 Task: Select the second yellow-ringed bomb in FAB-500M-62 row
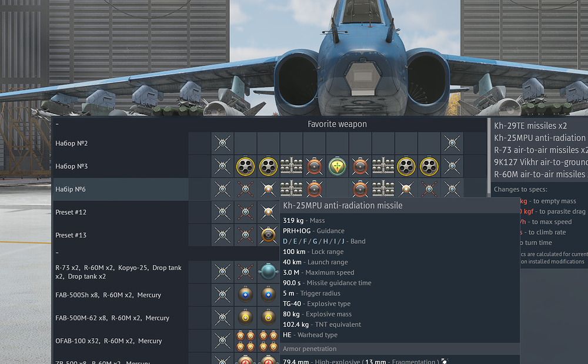(268, 318)
